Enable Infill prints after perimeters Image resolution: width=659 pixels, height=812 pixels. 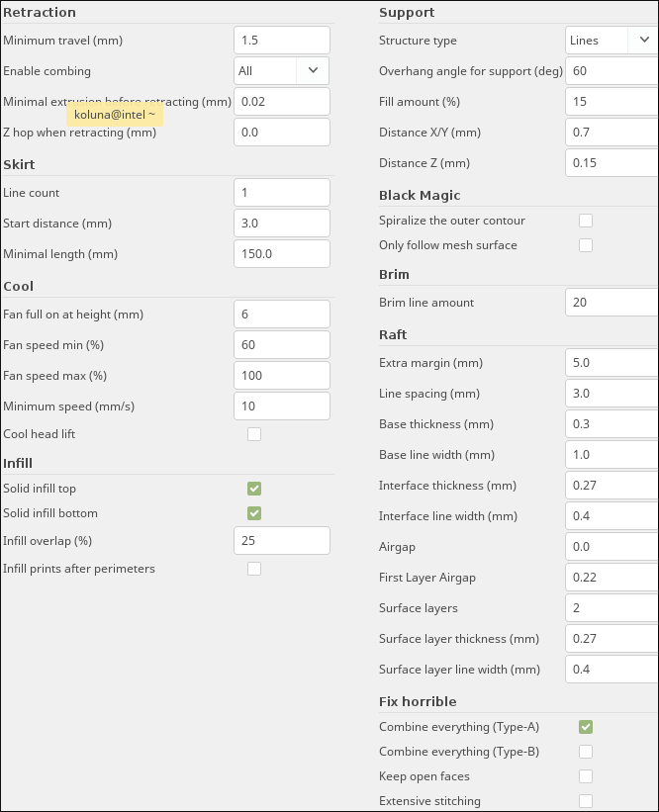(x=254, y=569)
